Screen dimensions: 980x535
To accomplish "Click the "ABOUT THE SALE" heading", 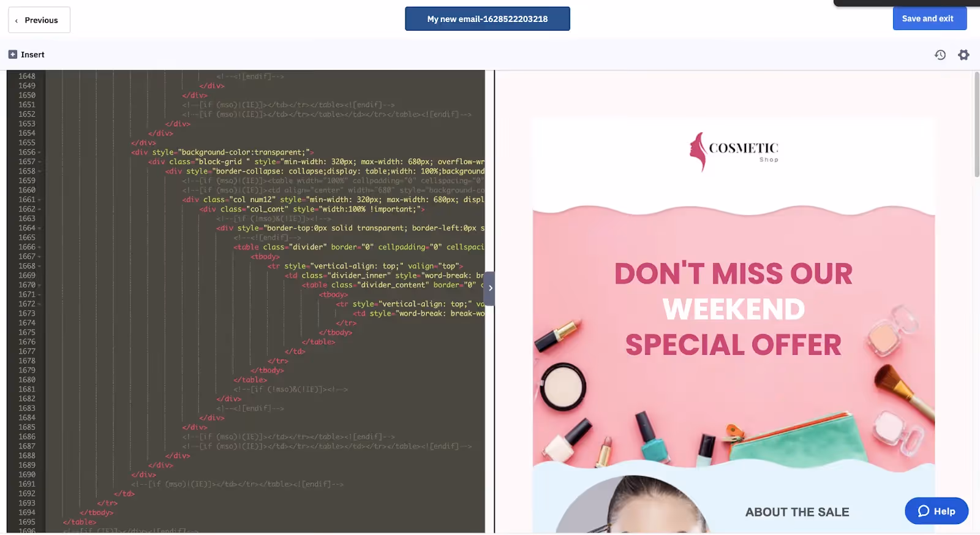I will pyautogui.click(x=797, y=512).
